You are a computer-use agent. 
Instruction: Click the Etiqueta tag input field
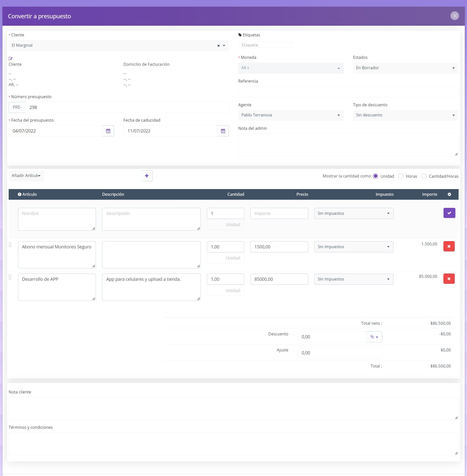click(x=266, y=45)
